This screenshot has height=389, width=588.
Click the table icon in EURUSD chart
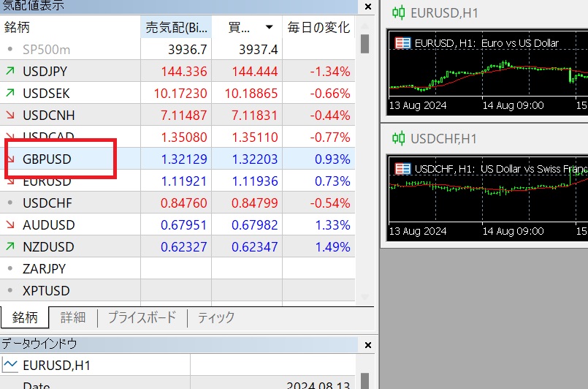click(x=402, y=43)
